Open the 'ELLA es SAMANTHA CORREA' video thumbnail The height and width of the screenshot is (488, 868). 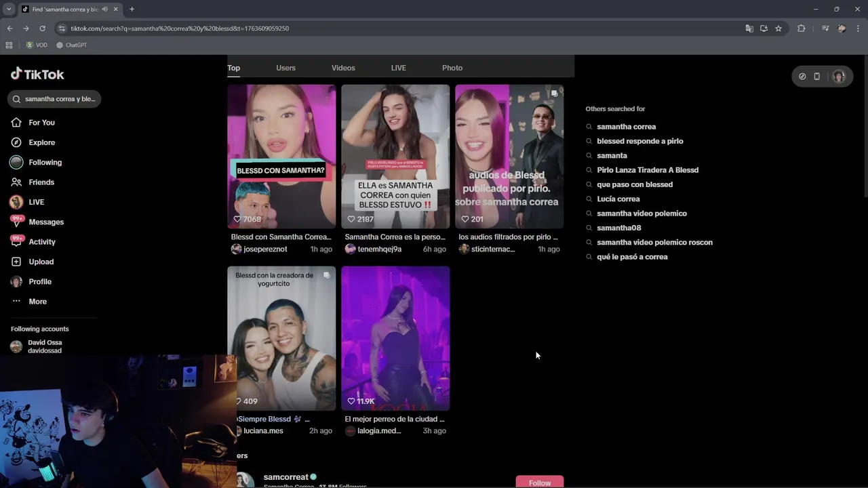(395, 156)
